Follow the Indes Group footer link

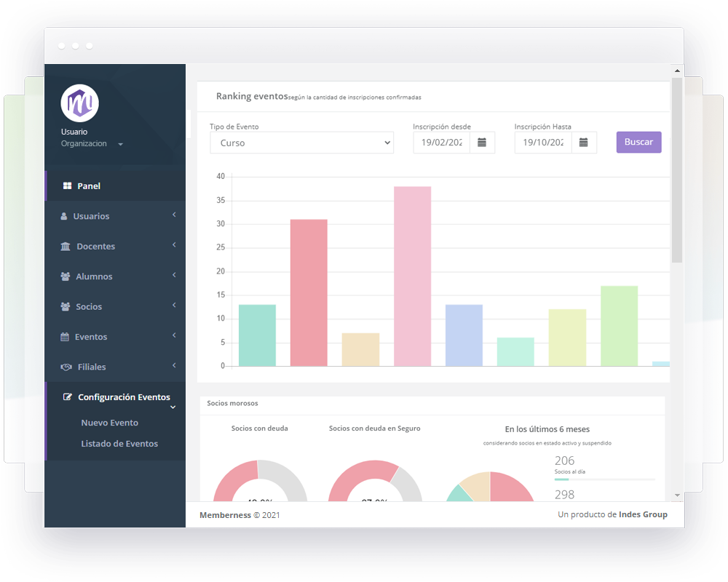[643, 515]
